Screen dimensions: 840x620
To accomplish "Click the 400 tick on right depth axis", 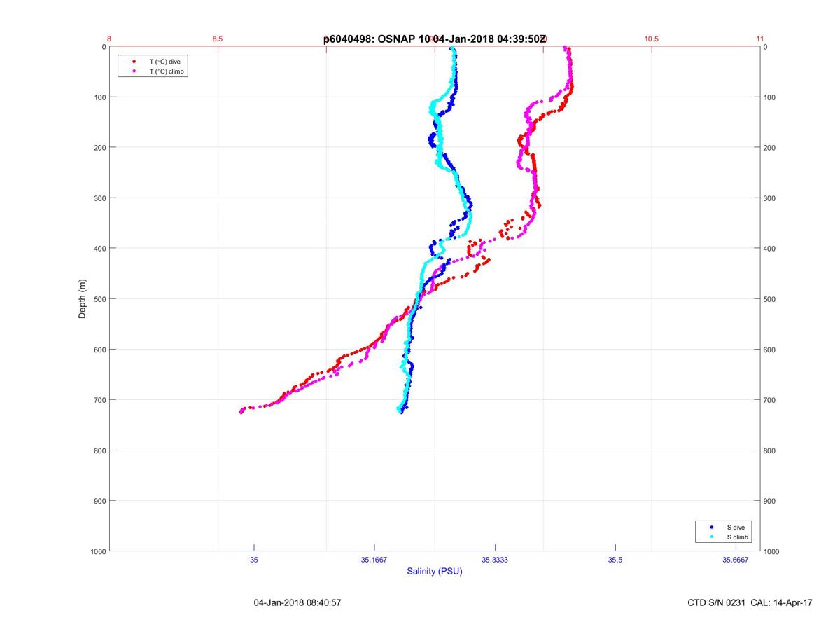I will click(x=770, y=249).
